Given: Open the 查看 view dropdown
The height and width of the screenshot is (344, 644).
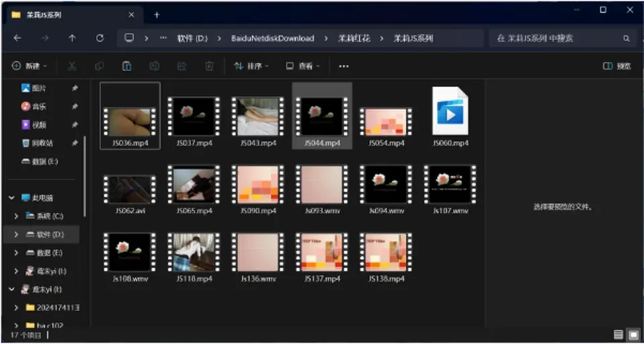Looking at the screenshot, I should [303, 66].
